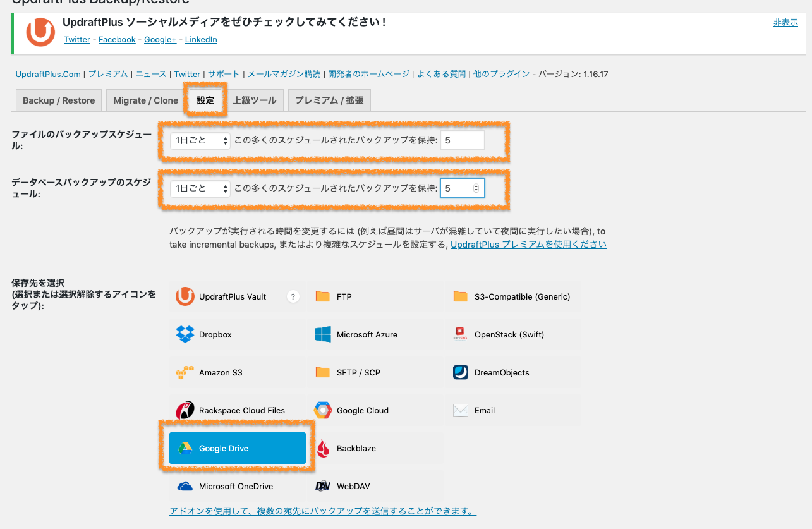Select the DreamObjects storage label
The image size is (812, 529).
click(x=502, y=372)
